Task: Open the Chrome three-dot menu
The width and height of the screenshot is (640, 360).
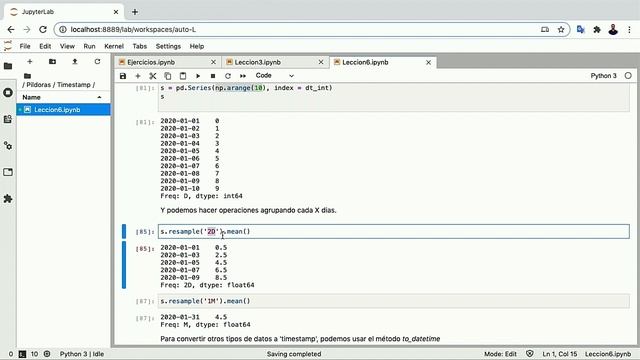Action: pyautogui.click(x=629, y=29)
